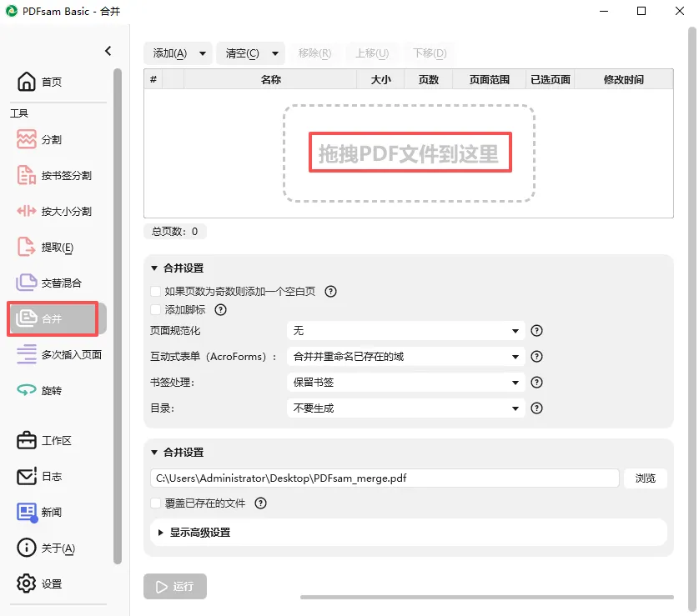Image resolution: width=699 pixels, height=616 pixels.
Task: Click help icon for 互动式表单 AcroForms
Action: pos(536,356)
